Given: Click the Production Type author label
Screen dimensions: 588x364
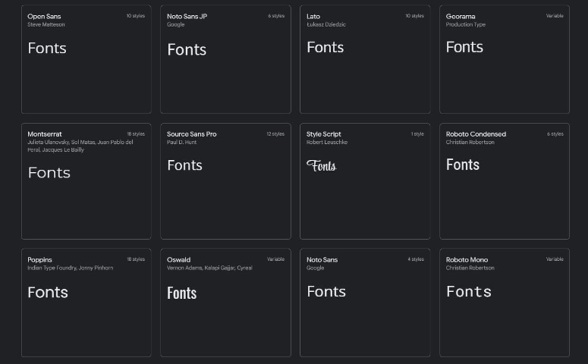Looking at the screenshot, I should (x=465, y=25).
